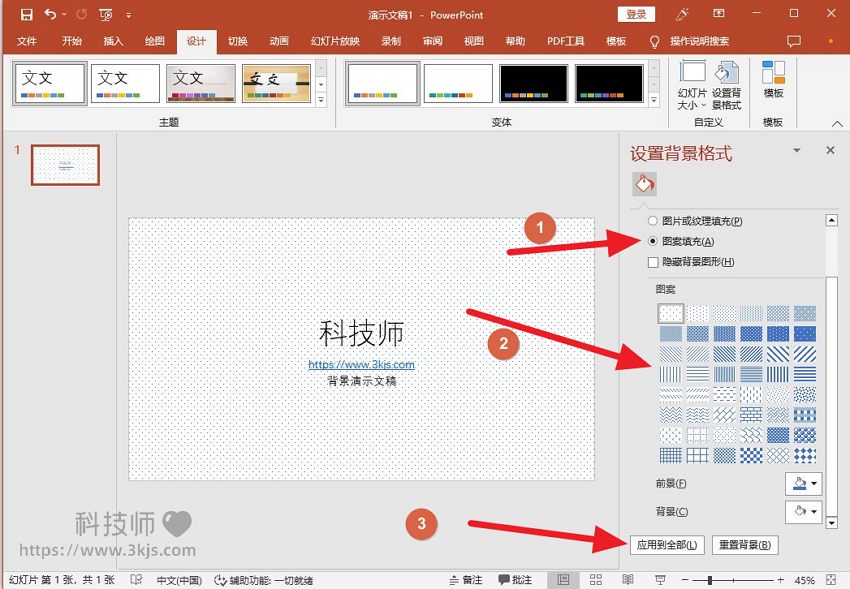Switch to Reading view icon
Viewport: 850px width, 589px height.
pyautogui.click(x=628, y=580)
